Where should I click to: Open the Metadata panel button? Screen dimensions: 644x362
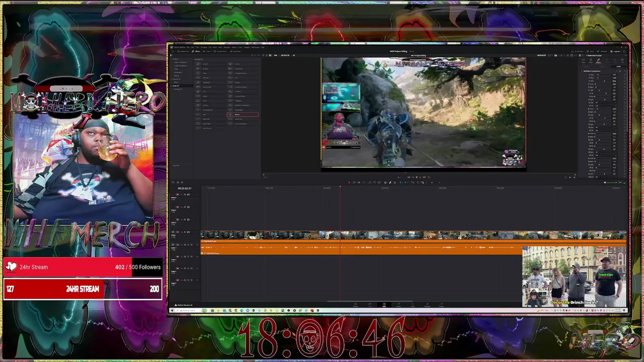pos(602,51)
